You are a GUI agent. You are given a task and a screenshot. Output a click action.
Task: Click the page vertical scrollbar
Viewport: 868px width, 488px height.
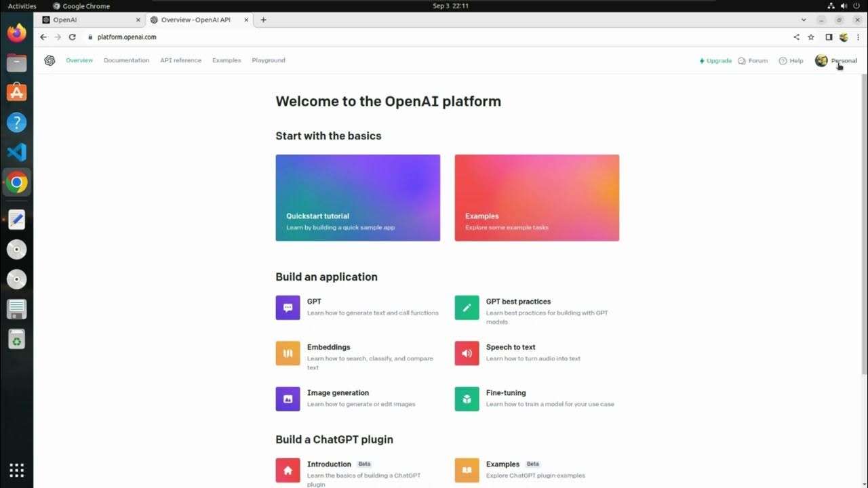864,224
